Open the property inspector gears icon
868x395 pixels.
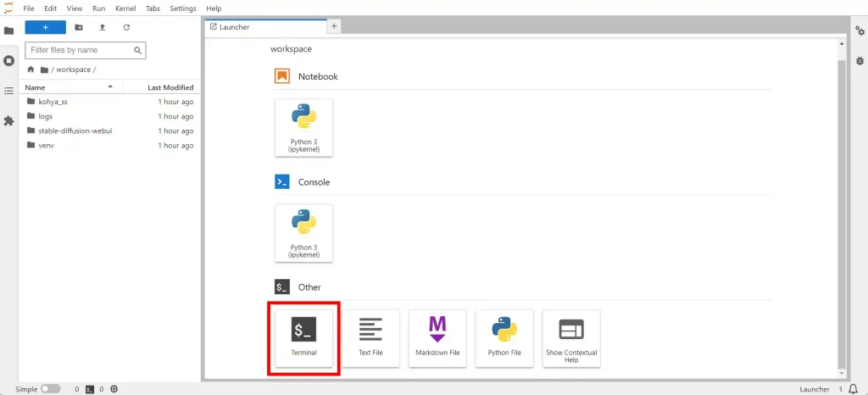[859, 31]
